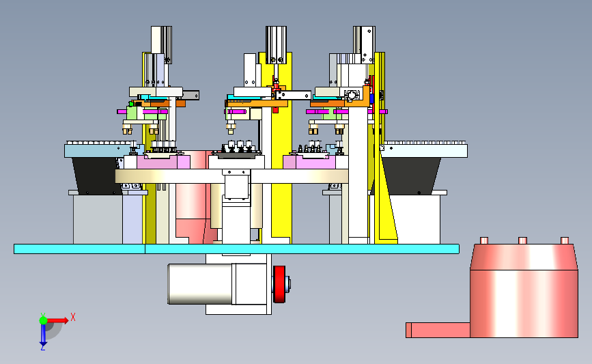Select the left vibratory bowl's dark cone
This screenshot has width=592, height=364.
[97, 176]
